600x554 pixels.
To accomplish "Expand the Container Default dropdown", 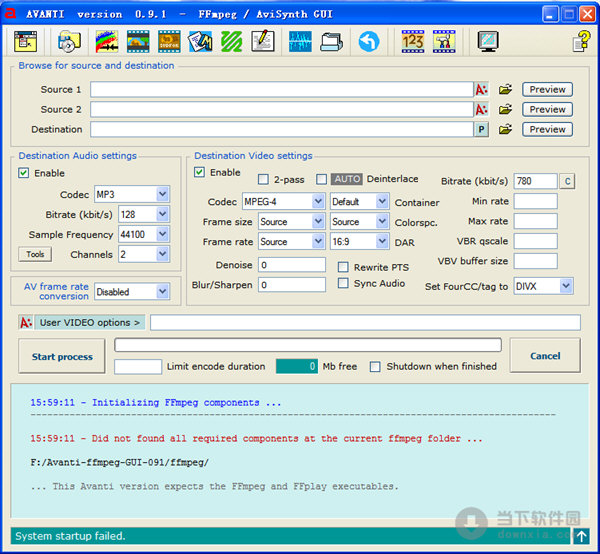I will tap(382, 201).
